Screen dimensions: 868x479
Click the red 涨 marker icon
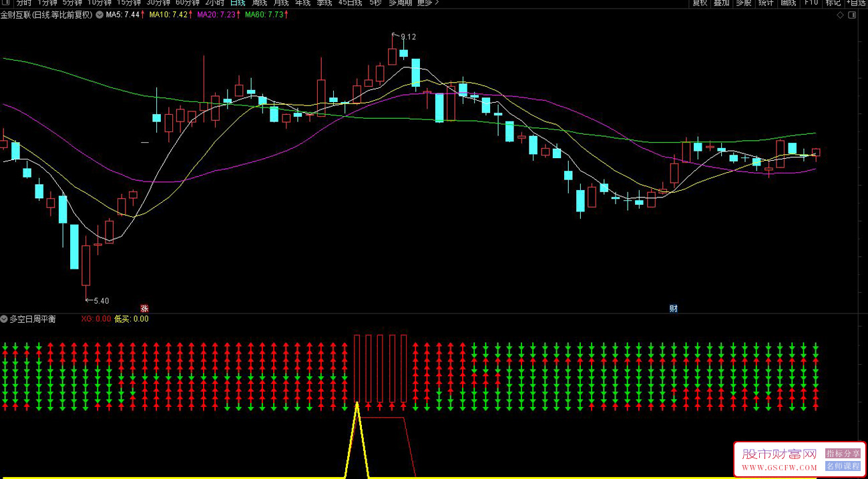pos(144,308)
